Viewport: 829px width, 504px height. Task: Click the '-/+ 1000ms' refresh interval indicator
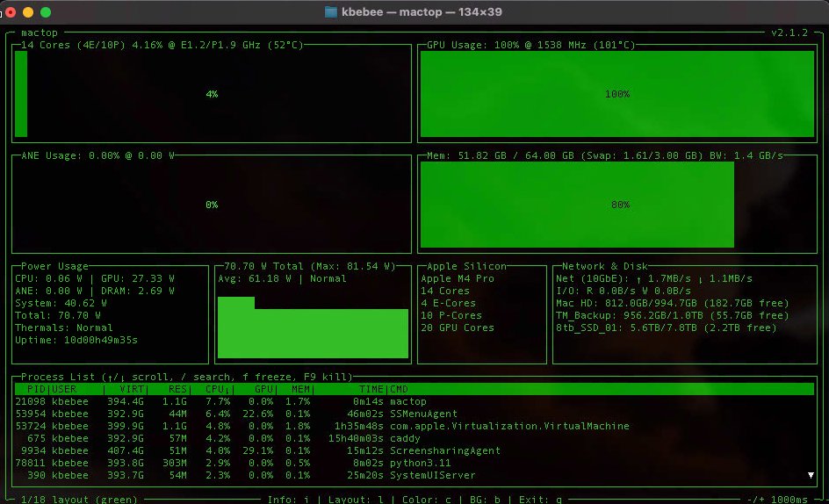coord(777,500)
